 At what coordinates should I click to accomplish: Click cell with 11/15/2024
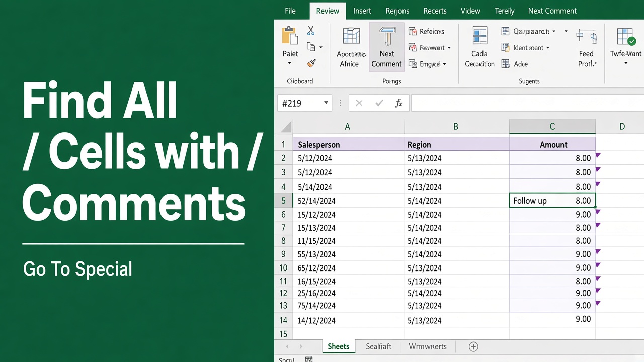click(x=348, y=241)
